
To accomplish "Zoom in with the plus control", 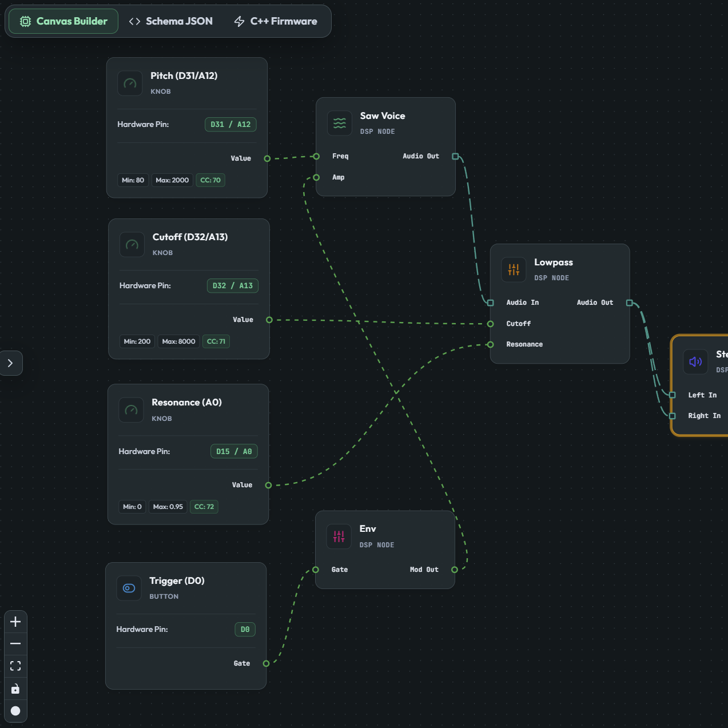I will click(15, 622).
